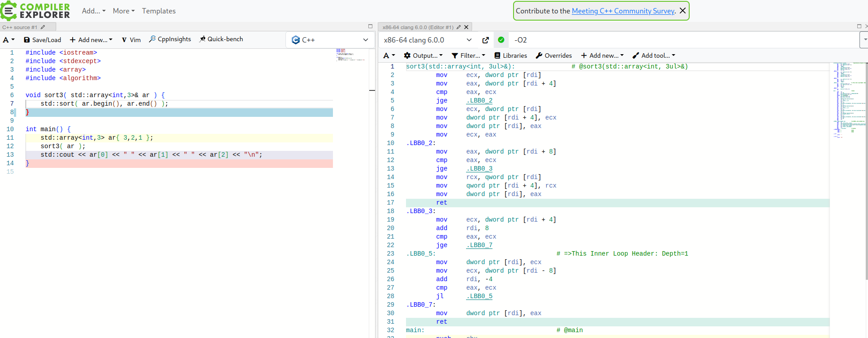Toggle Vim mode in the editor
The height and width of the screenshot is (338, 868).
131,40
